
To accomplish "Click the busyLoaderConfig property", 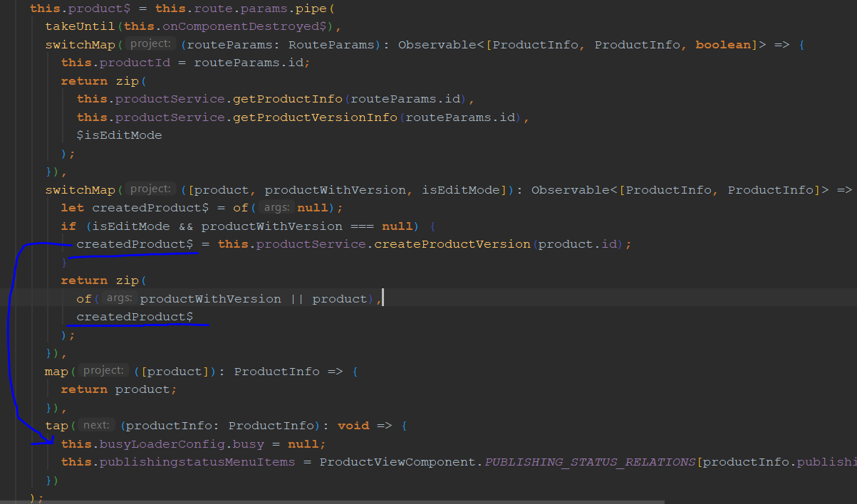I will pyautogui.click(x=162, y=444).
